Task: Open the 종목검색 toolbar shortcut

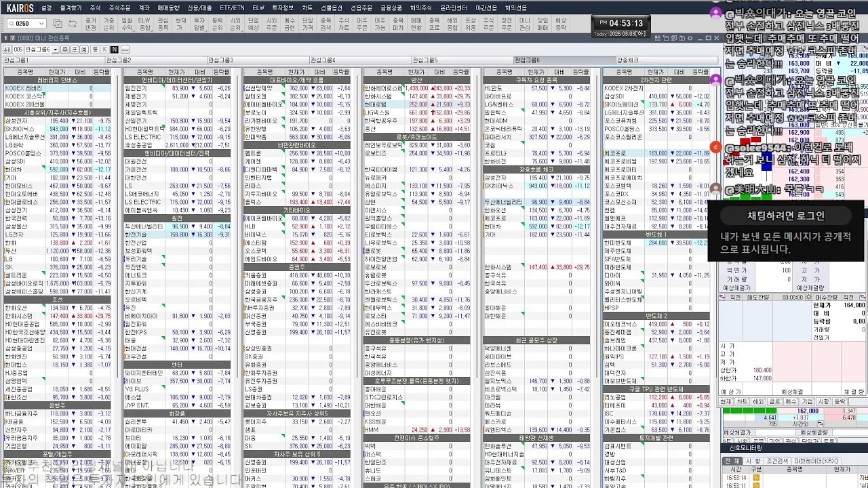Action: click(x=325, y=24)
